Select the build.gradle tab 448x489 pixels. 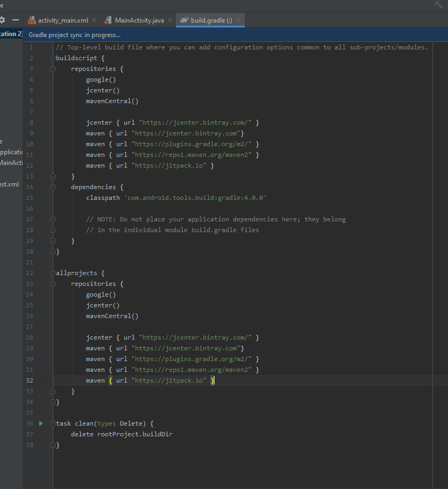click(211, 20)
